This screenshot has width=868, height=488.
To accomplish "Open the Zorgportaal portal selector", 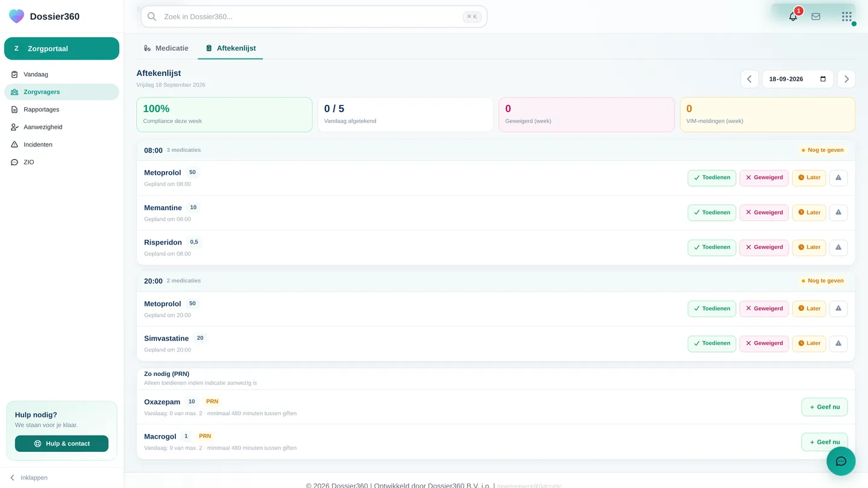I will (x=61, y=49).
